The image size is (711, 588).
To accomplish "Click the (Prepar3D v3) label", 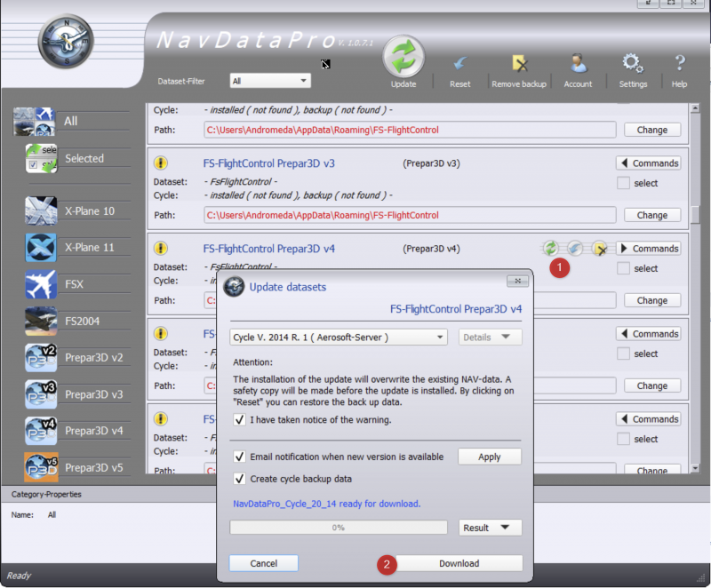I will click(x=431, y=163).
